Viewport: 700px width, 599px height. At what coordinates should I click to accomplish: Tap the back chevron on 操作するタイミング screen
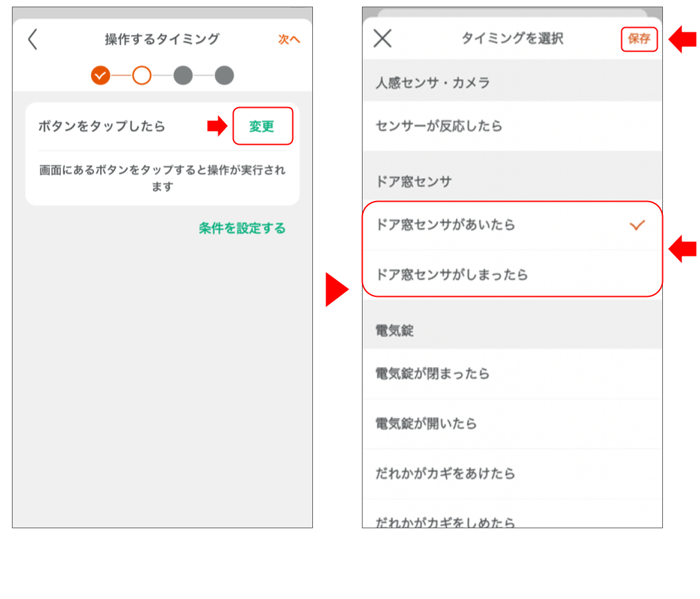pyautogui.click(x=33, y=39)
